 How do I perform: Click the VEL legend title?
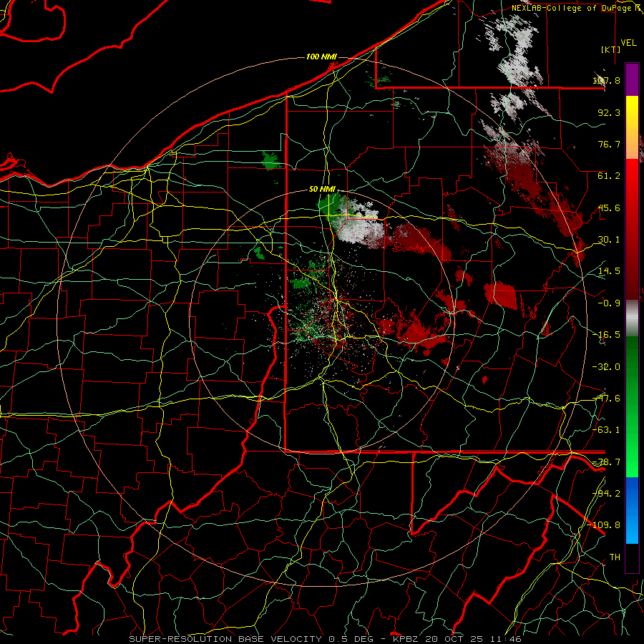click(628, 43)
